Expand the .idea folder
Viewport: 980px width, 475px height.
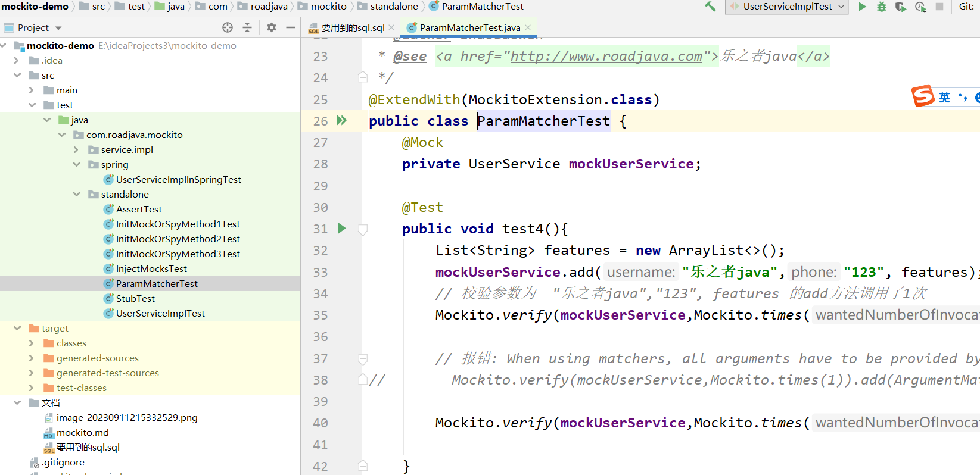tap(16, 60)
